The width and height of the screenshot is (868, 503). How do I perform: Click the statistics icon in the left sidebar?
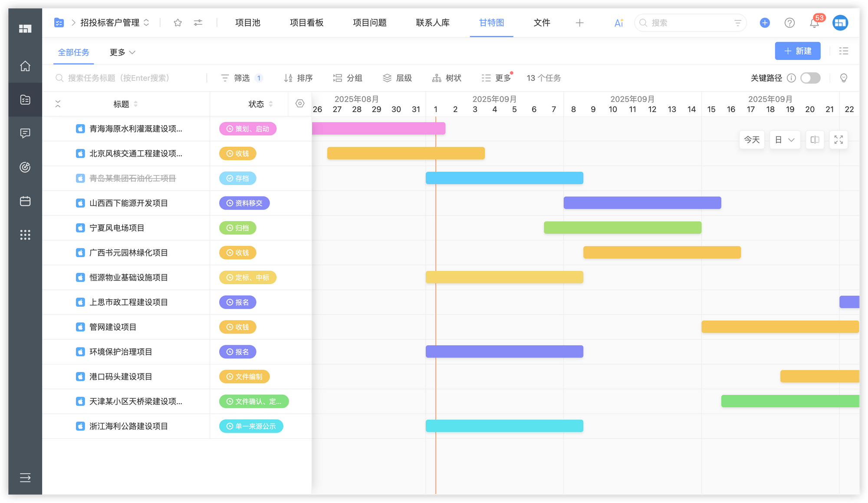click(x=25, y=167)
